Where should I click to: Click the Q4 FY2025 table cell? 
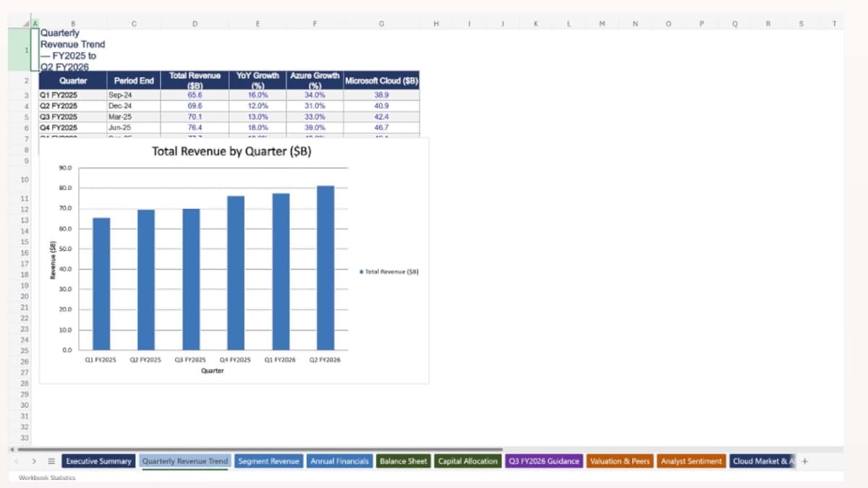click(x=72, y=127)
